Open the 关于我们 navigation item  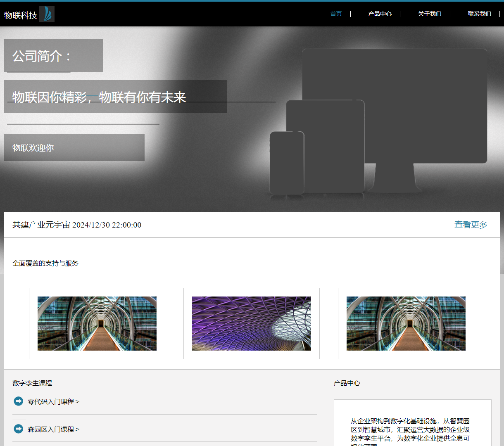(429, 14)
